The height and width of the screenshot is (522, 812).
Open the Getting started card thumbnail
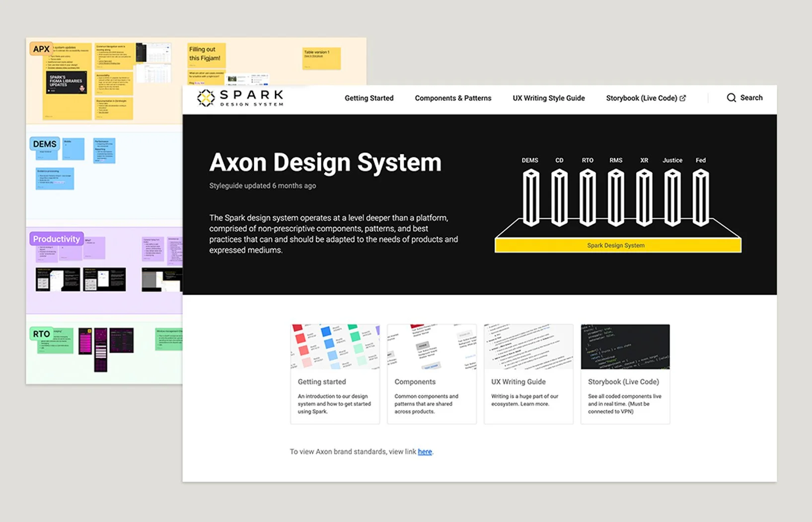(x=335, y=347)
